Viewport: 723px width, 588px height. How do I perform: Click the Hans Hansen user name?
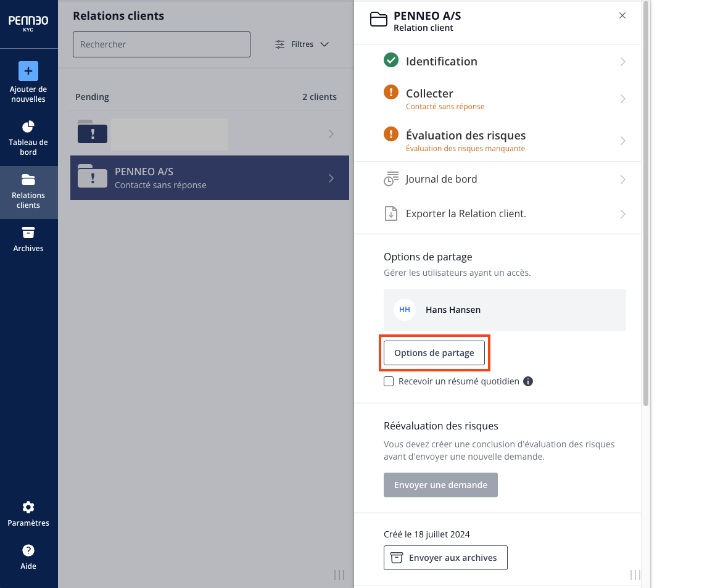coord(453,310)
